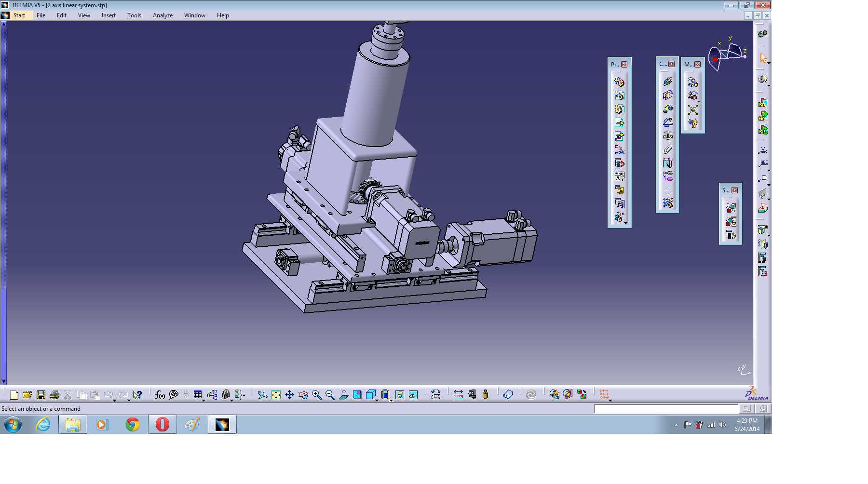Image resolution: width=868 pixels, height=484 pixels.
Task: Click the volume speaker tray icon
Action: [722, 425]
